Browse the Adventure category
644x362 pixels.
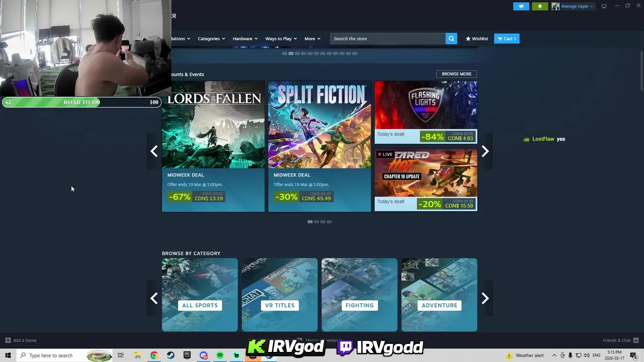pos(439,295)
